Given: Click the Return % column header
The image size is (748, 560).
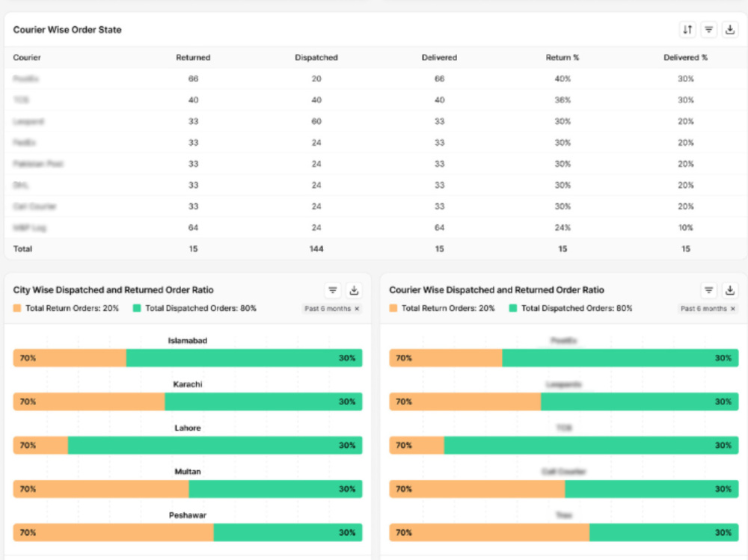Looking at the screenshot, I should (x=562, y=58).
